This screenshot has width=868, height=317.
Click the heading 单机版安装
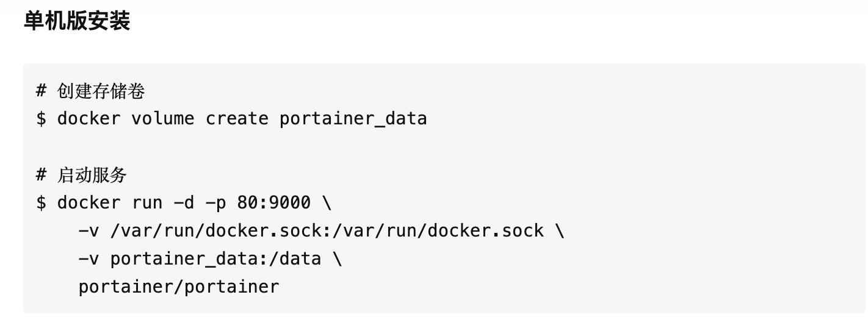click(x=77, y=22)
